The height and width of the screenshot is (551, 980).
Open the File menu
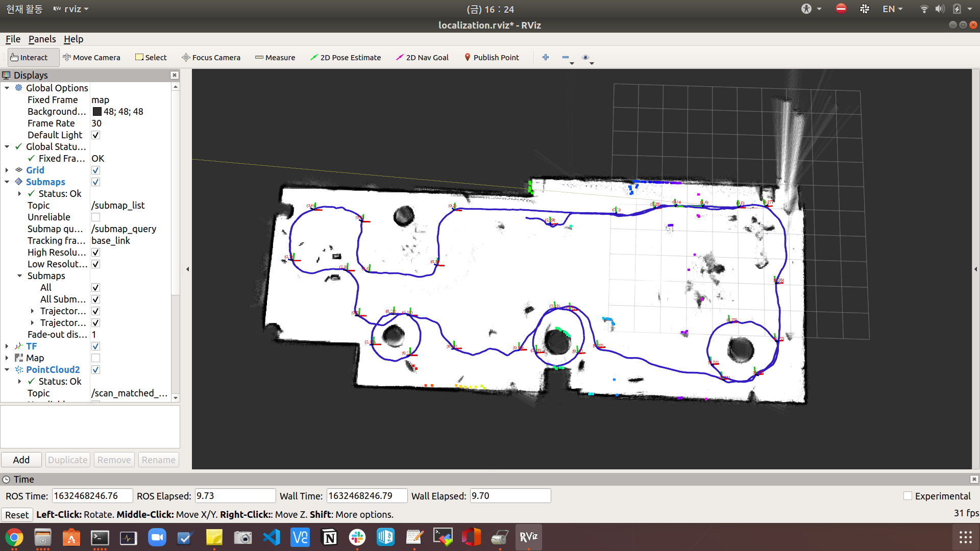(13, 39)
